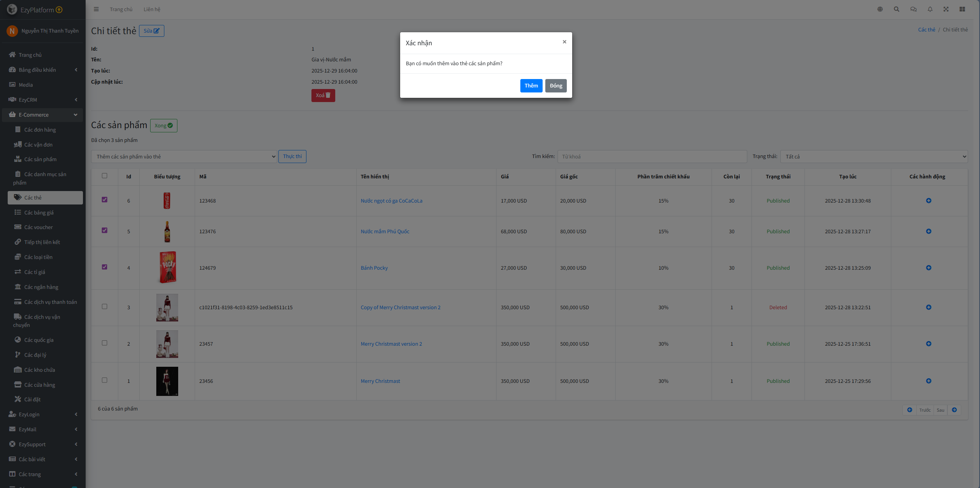Click plus action icon for Bánh Pocky
This screenshot has width=980, height=488.
coord(928,268)
